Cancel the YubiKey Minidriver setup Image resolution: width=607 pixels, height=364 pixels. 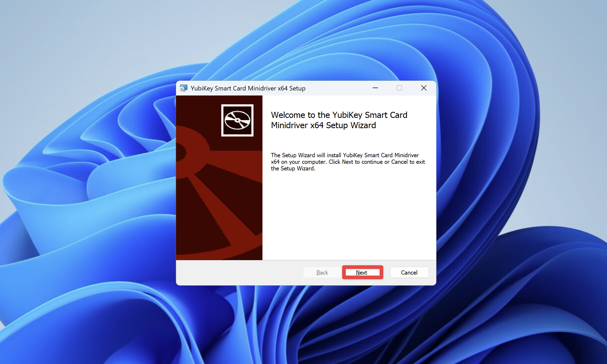point(409,272)
